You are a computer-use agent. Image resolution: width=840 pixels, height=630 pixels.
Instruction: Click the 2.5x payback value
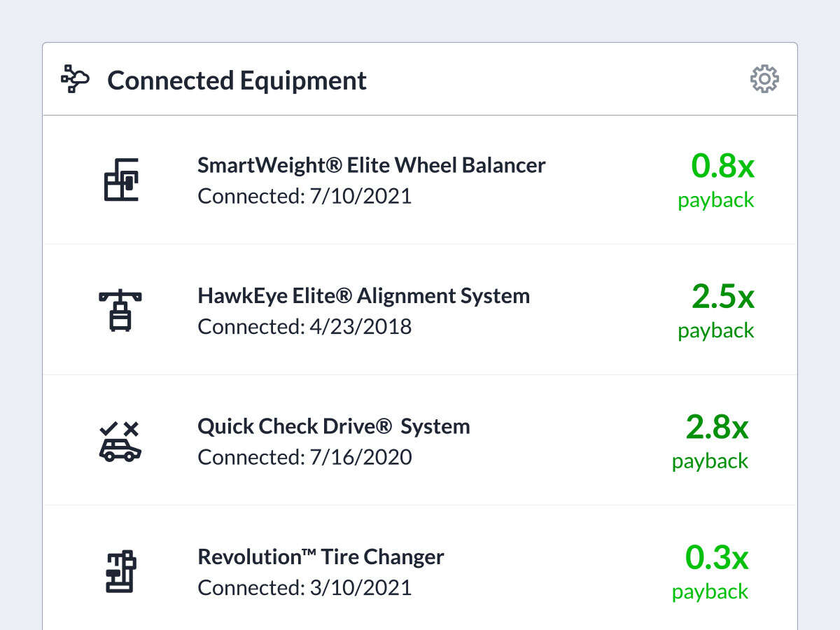tap(722, 297)
